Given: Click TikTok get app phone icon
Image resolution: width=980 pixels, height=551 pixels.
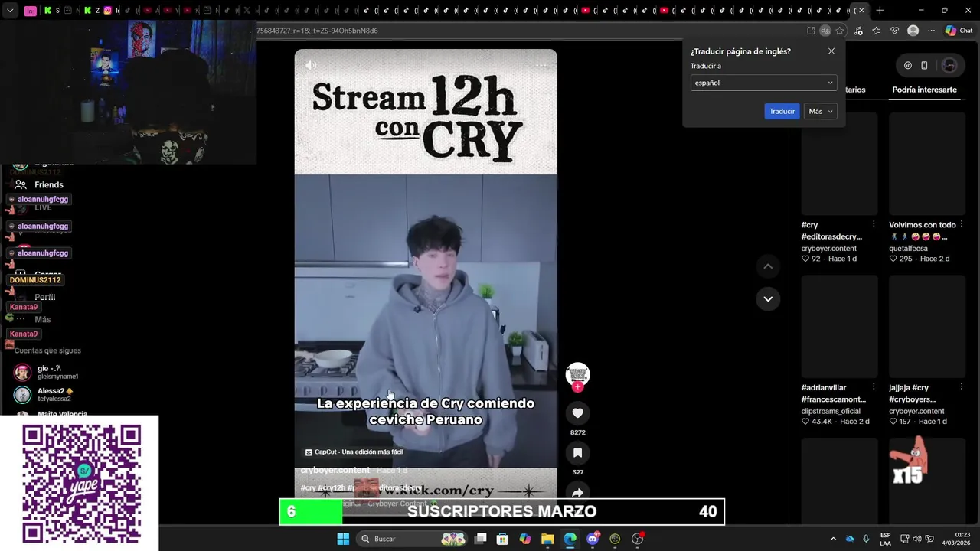Looking at the screenshot, I should point(924,65).
